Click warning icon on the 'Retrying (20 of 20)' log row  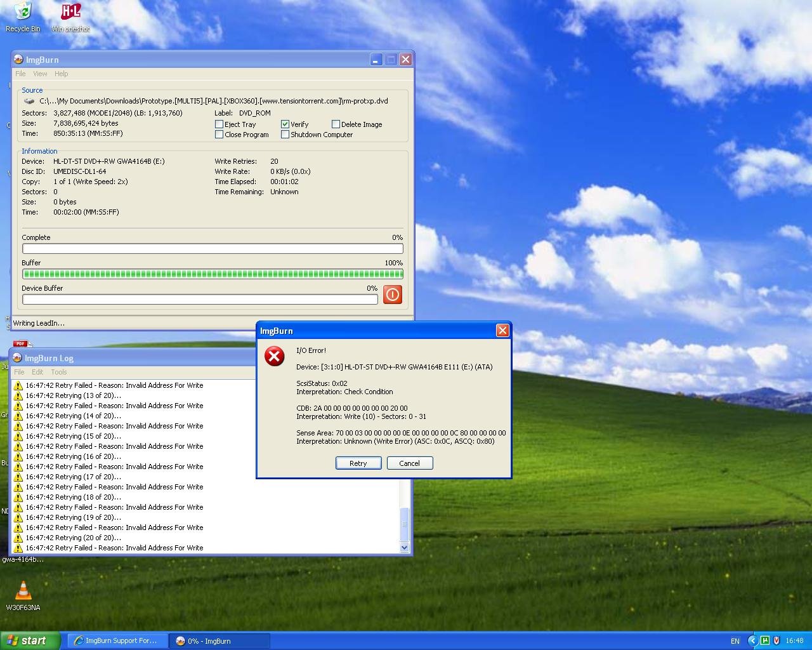(18, 538)
